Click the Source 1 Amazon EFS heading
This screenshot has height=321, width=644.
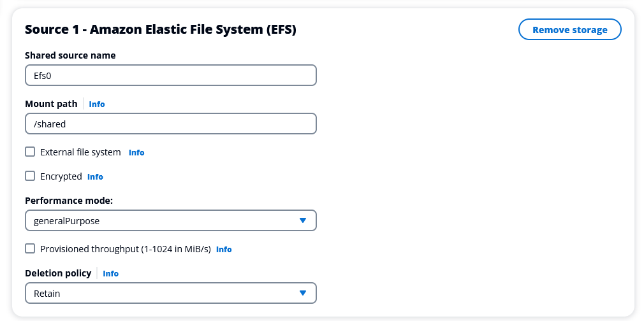pyautogui.click(x=160, y=29)
